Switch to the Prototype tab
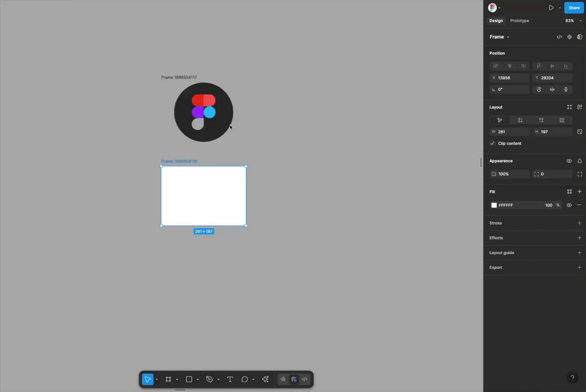 click(520, 21)
